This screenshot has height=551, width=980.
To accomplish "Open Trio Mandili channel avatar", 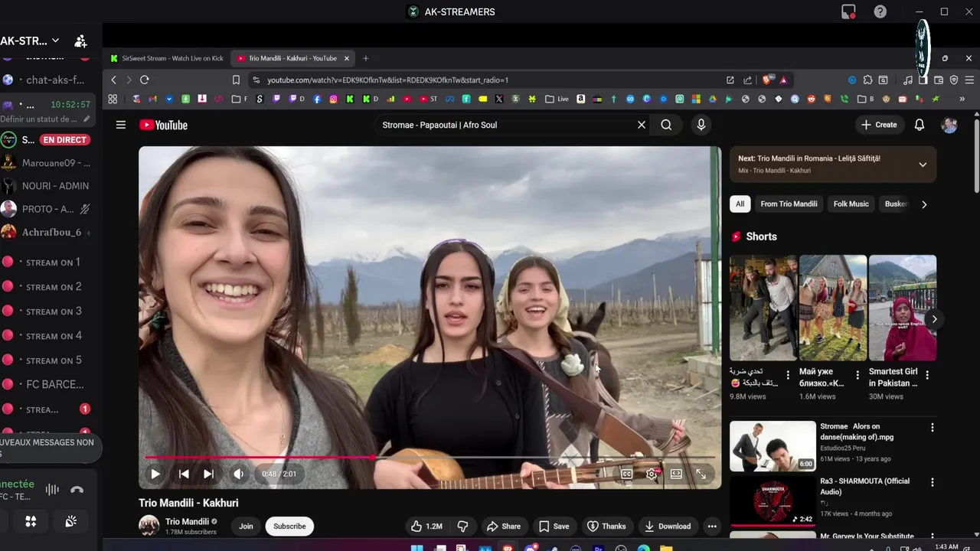I will (149, 526).
